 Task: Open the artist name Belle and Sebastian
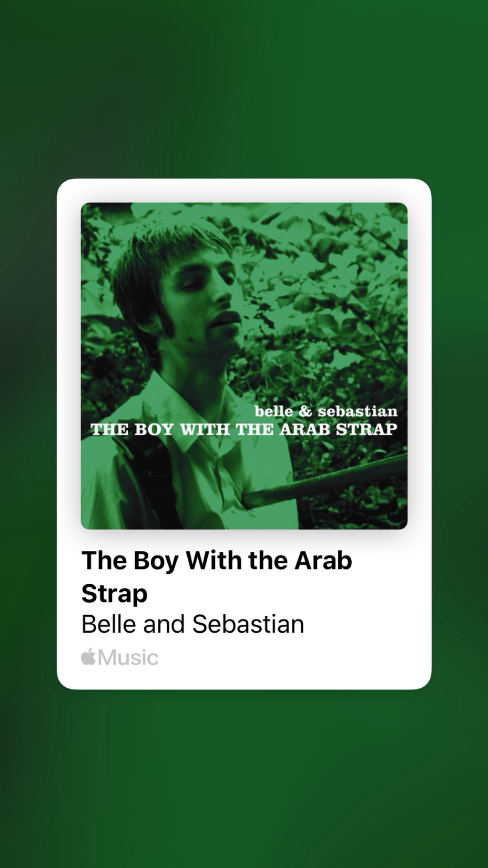tap(193, 624)
